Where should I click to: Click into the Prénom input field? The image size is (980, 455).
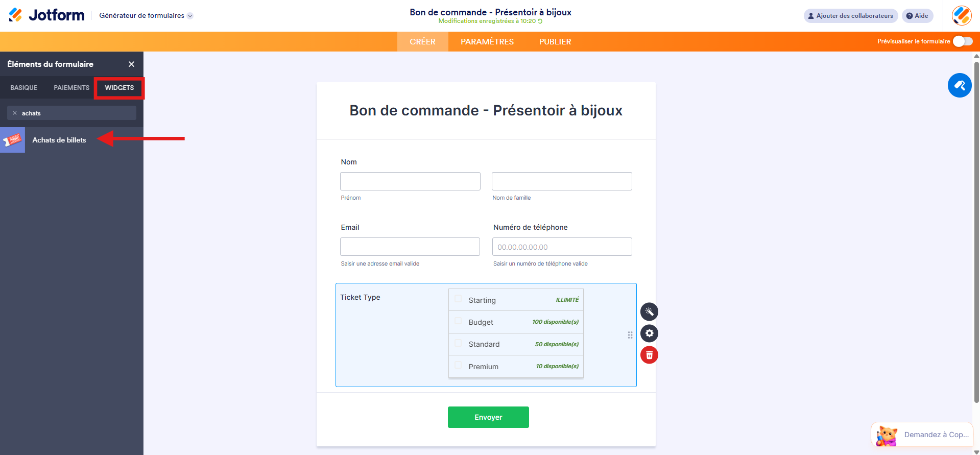[x=410, y=181]
